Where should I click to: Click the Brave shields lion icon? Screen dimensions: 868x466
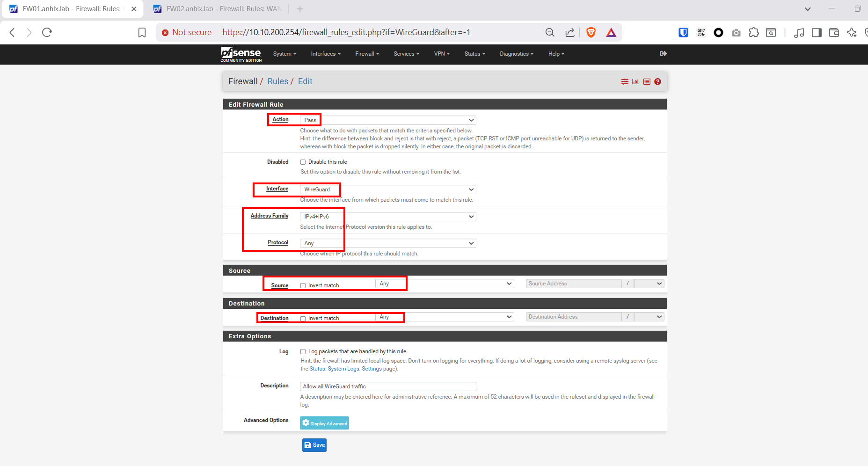(x=591, y=32)
